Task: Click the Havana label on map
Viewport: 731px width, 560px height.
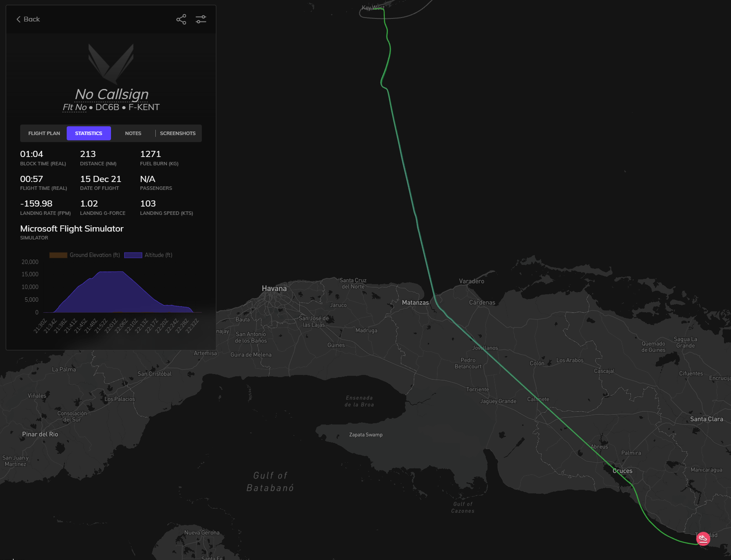Action: click(274, 289)
